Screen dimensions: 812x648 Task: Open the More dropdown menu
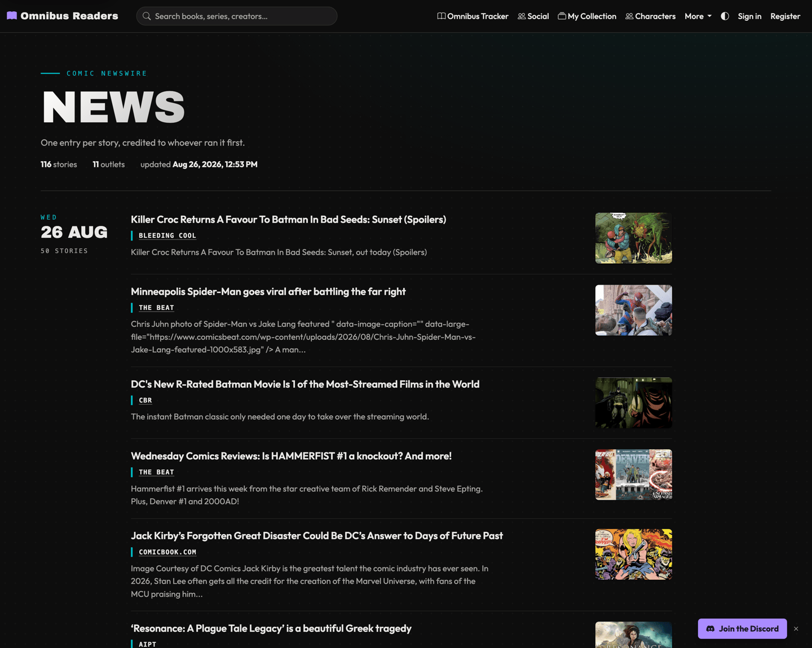tap(698, 16)
